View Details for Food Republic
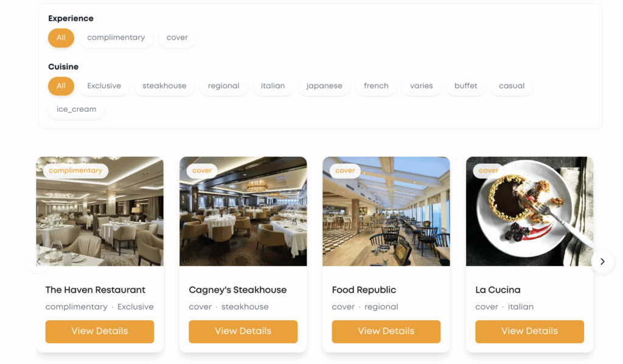 click(386, 331)
